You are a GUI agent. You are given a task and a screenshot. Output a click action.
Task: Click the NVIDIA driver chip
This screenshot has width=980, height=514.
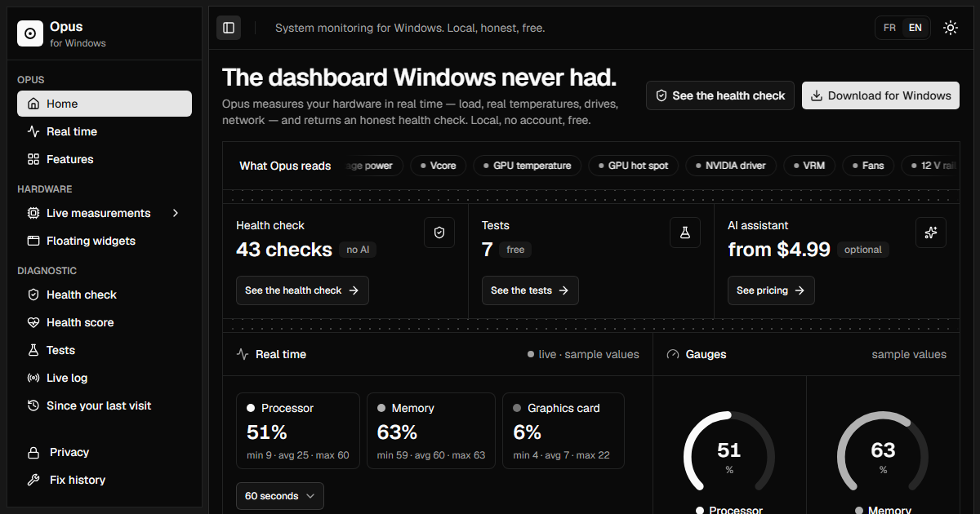pos(731,166)
